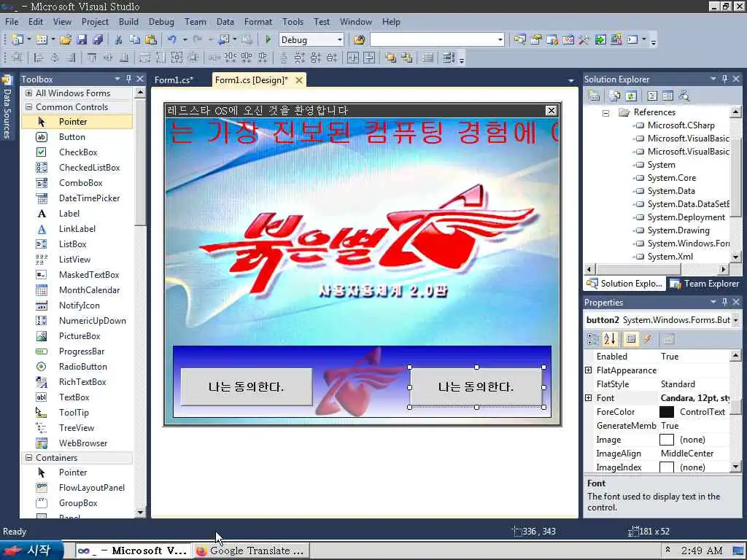Screen dimensions: 747x560
Task: Switch to the Form1.cs* code tab
Action: pos(174,80)
